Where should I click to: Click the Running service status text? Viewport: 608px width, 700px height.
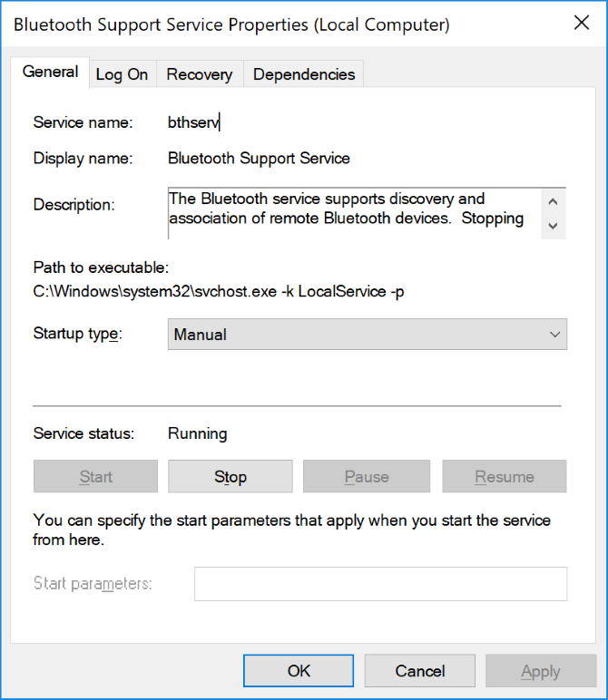[198, 433]
